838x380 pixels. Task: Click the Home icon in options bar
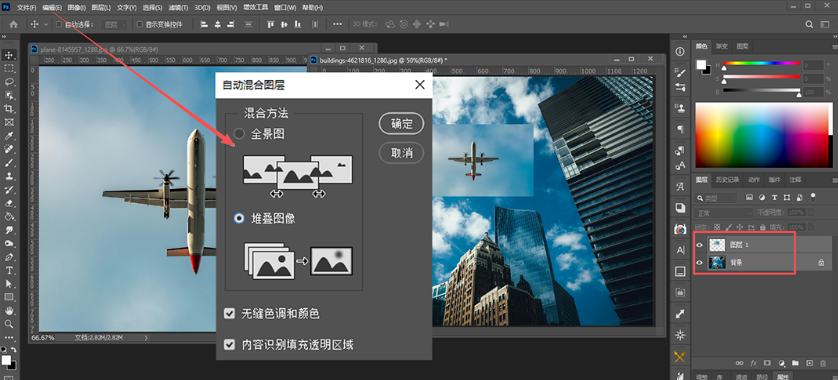pyautogui.click(x=13, y=24)
